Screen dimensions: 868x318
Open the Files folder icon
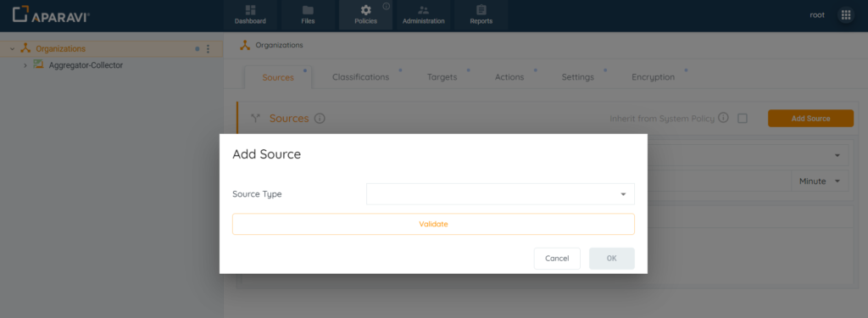point(308,10)
